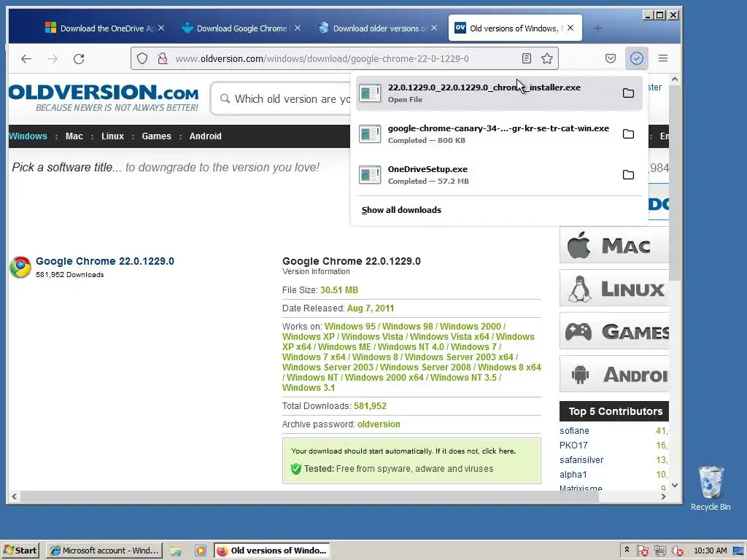Toggle reader view in address bar
This screenshot has height=560, width=747.
point(527,58)
